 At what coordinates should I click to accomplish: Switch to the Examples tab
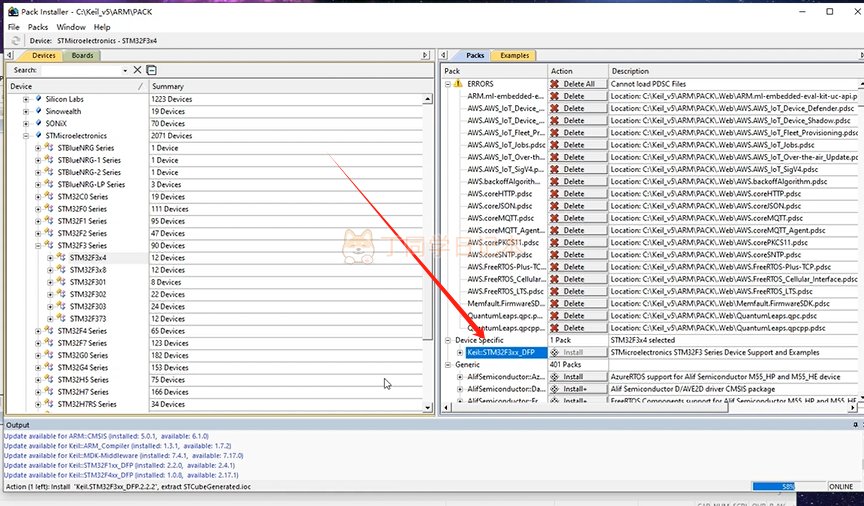point(514,56)
